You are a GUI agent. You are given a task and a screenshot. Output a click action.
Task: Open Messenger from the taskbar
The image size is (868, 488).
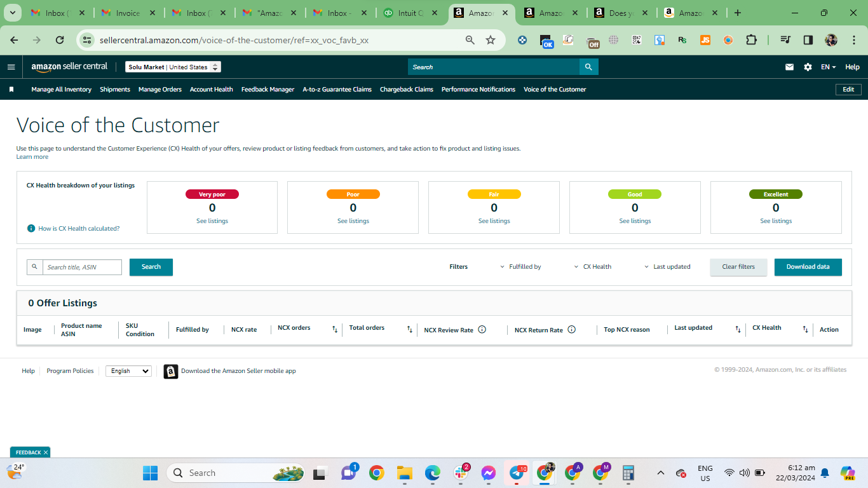(488, 473)
